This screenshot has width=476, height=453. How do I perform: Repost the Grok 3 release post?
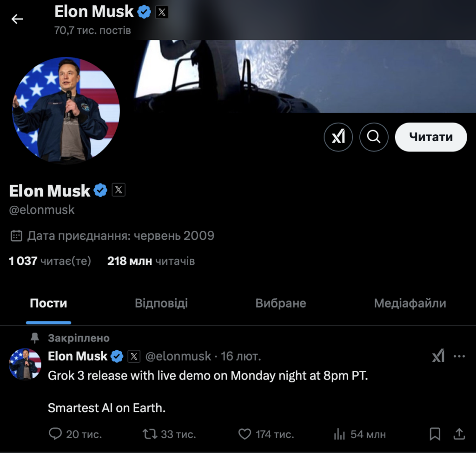pos(149,434)
